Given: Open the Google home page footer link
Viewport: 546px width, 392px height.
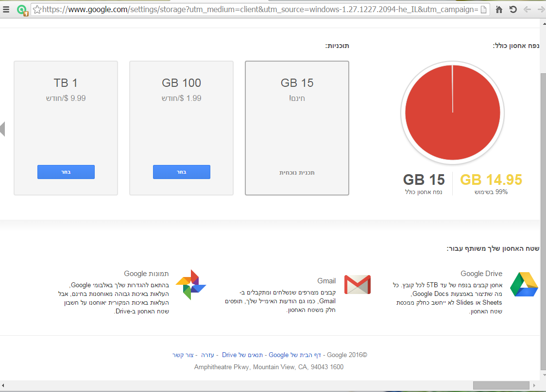Looking at the screenshot, I should coord(294,355).
